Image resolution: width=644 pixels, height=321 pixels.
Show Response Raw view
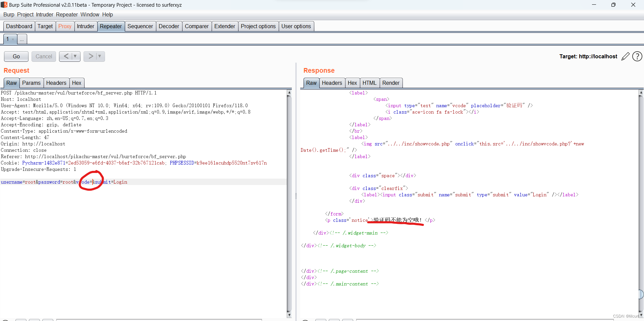pos(311,83)
